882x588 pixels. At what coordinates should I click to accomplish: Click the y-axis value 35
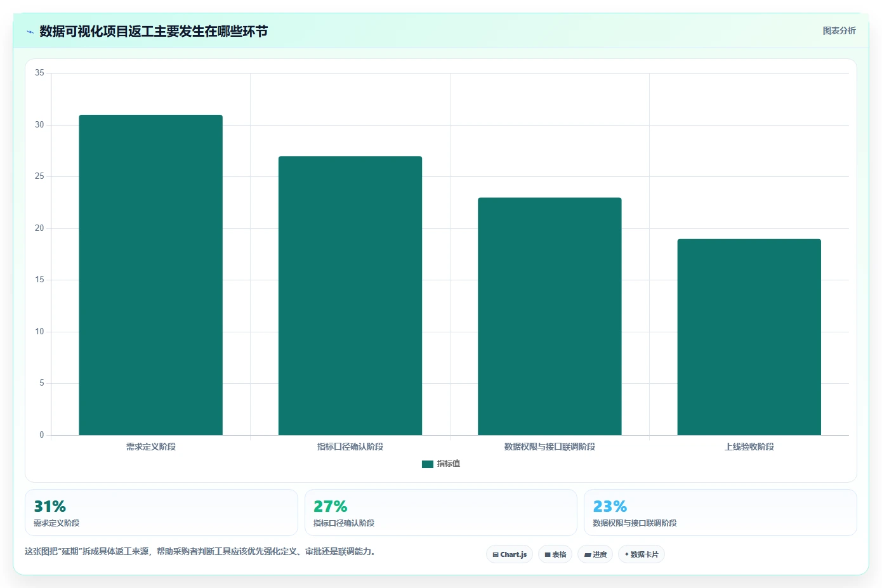[39, 73]
